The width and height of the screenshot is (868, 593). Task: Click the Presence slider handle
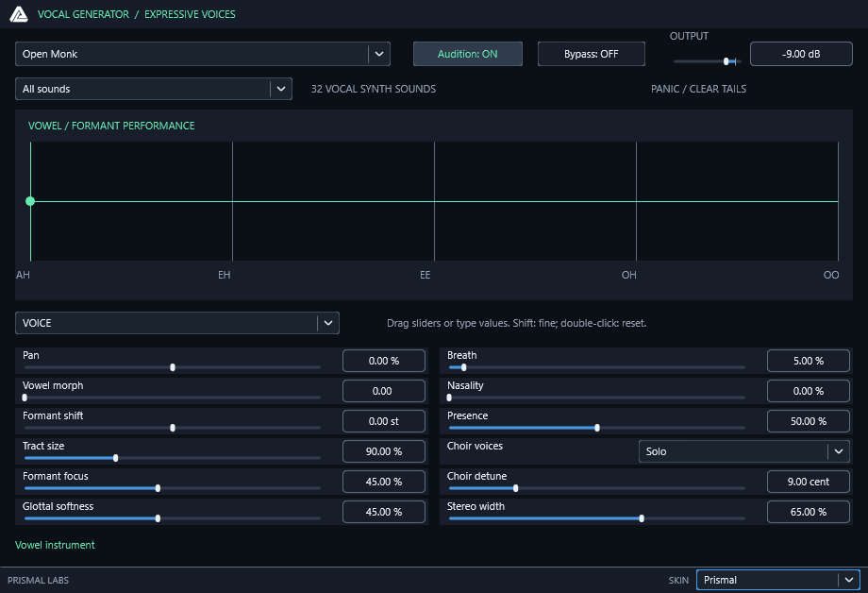(x=596, y=428)
